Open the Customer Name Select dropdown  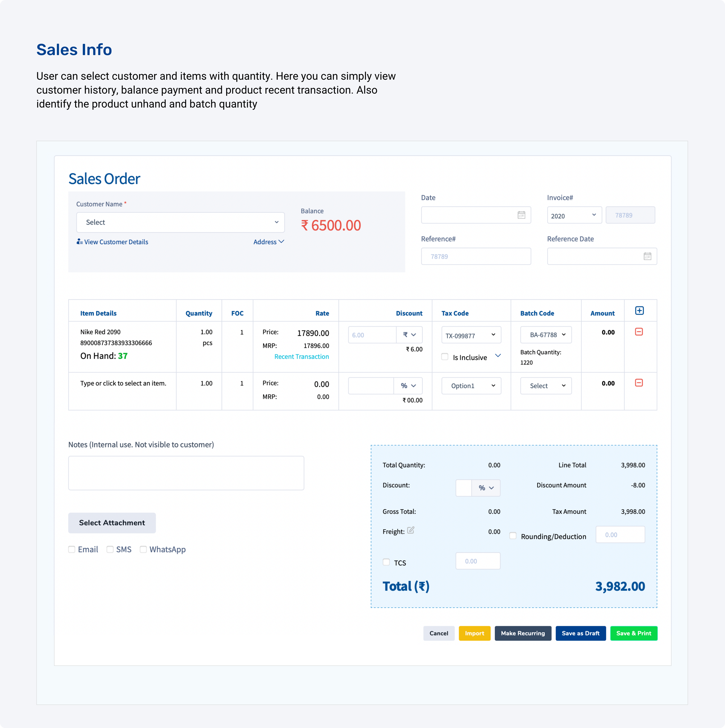click(180, 222)
